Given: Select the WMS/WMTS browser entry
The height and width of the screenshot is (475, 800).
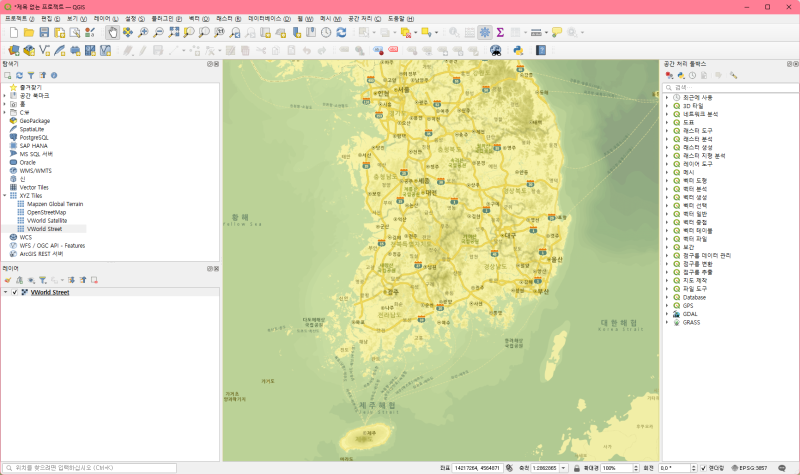Looking at the screenshot, I should click(x=35, y=171).
